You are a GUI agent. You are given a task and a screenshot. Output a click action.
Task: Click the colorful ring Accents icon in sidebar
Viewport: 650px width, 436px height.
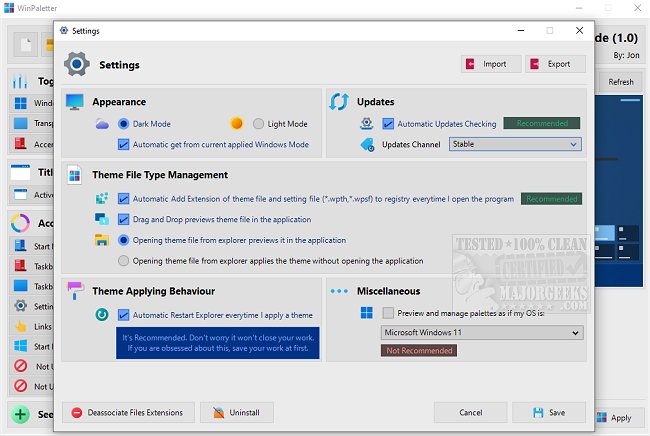click(x=20, y=223)
